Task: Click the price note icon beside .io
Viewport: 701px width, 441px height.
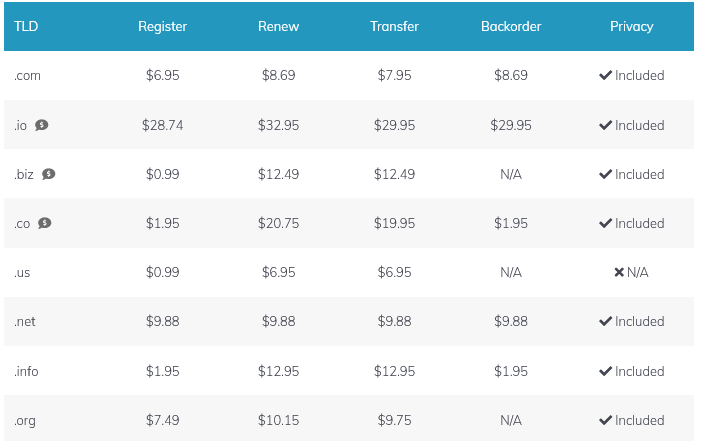Action: [42, 125]
